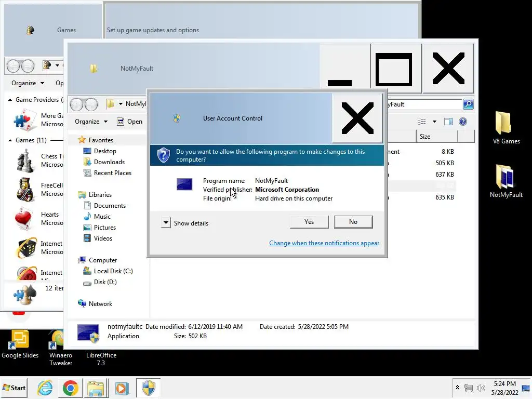Click the search magnifier in NotMyFault window
532x399 pixels.
[x=468, y=104]
